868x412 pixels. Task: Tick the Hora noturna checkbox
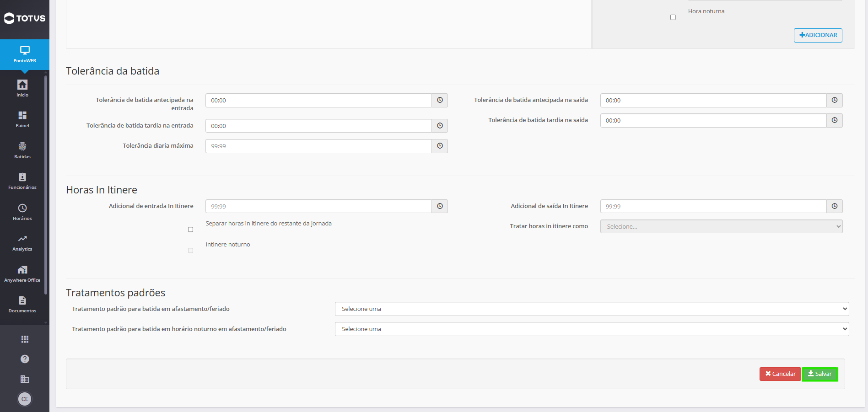click(673, 17)
